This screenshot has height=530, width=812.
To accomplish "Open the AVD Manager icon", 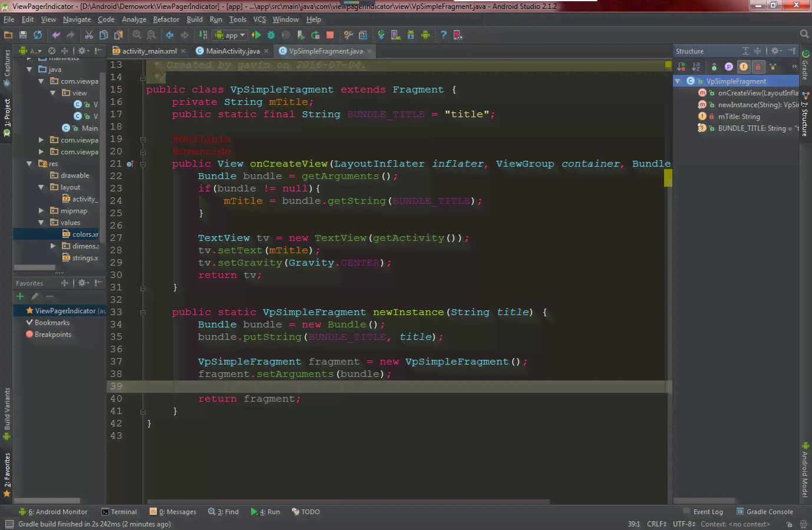I will click(x=396, y=35).
